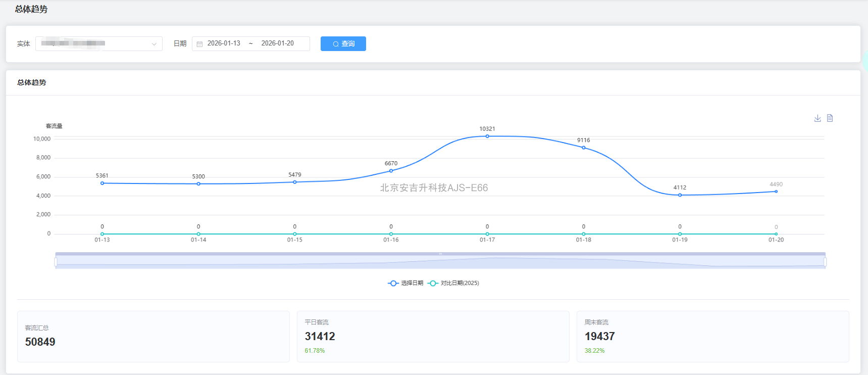Image resolution: width=868 pixels, height=375 pixels.
Task: Click the 平日客流 statistics card
Action: (433, 337)
